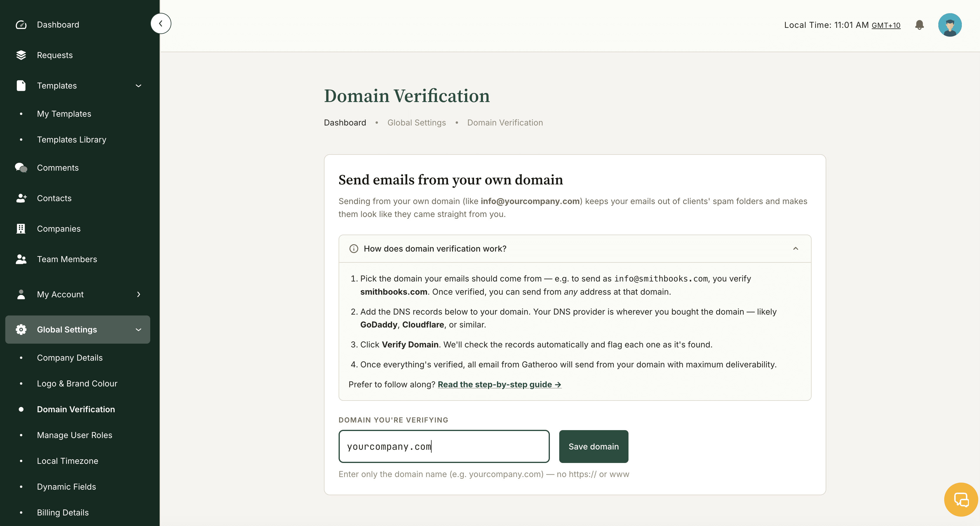The width and height of the screenshot is (980, 526).
Task: Click the info@smithbooks.com example text
Action: coord(661,279)
